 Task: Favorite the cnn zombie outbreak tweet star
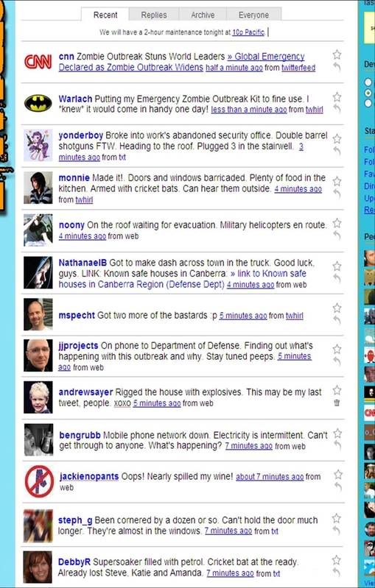click(x=337, y=54)
